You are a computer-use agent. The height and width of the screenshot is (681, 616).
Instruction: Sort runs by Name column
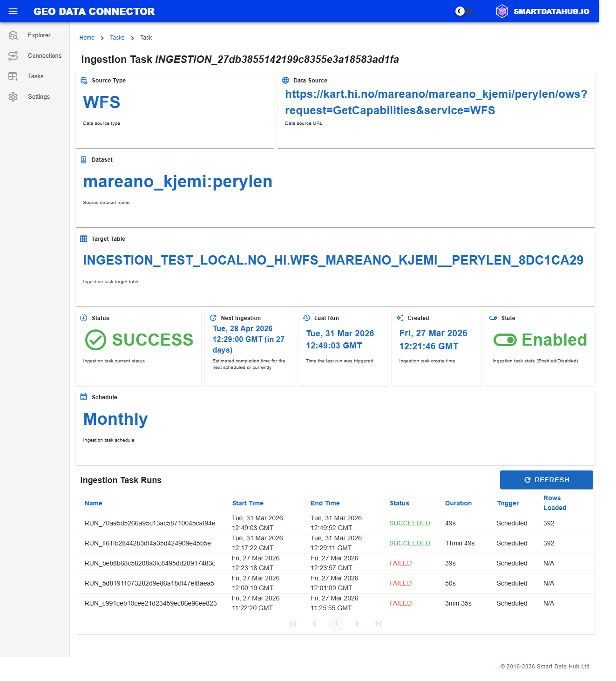93,503
